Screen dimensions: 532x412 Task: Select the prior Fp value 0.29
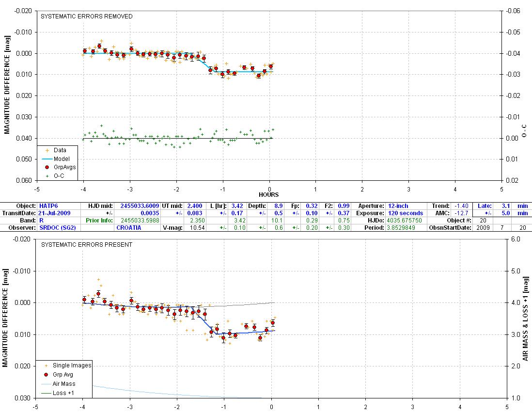point(312,220)
